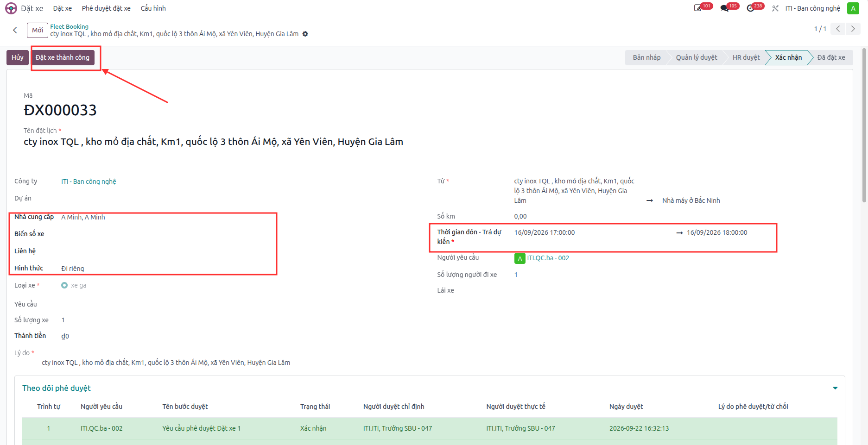This screenshot has height=445, width=868.
Task: Click the Số km value 0,00
Action: [x=520, y=216]
